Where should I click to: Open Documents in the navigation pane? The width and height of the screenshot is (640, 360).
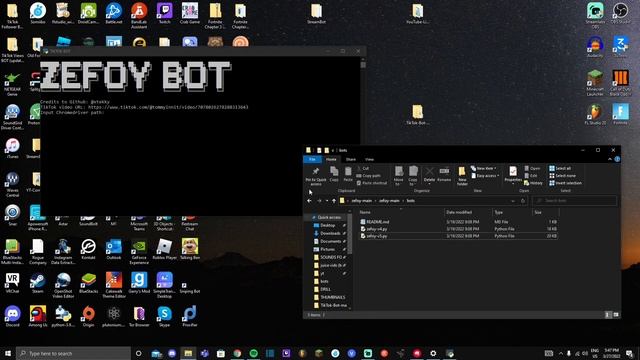click(329, 241)
